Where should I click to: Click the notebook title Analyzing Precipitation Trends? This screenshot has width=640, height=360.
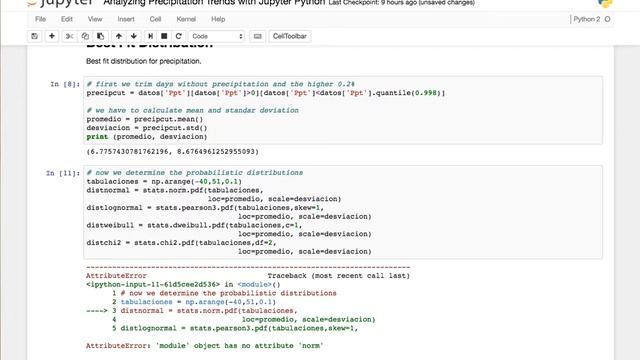coord(214,2)
